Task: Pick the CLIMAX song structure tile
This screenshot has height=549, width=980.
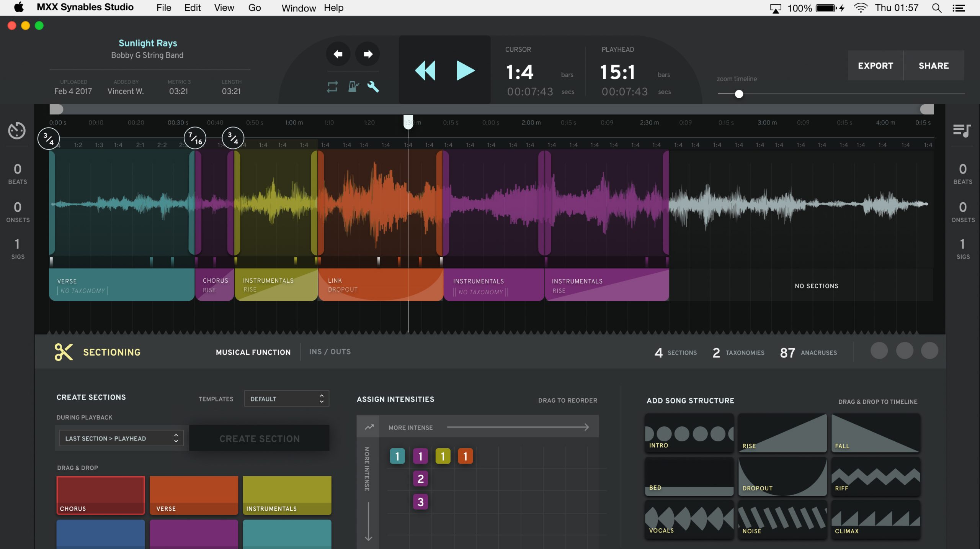Action: coord(875,519)
